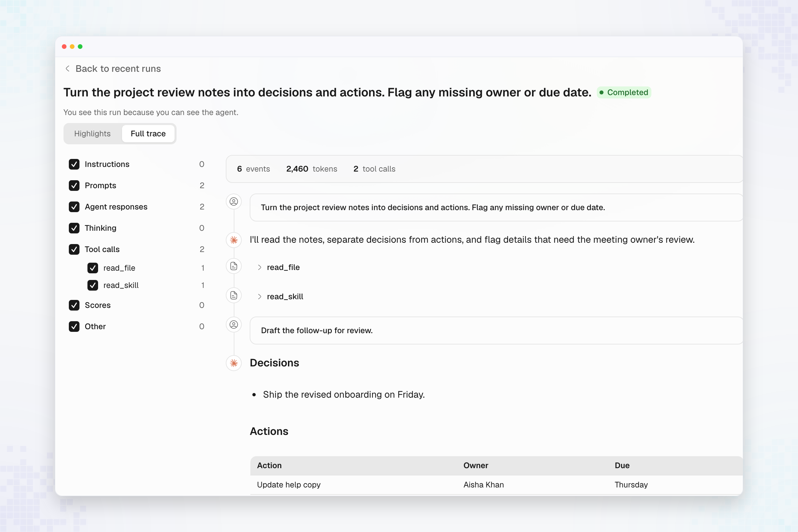798x532 pixels.
Task: Uncheck the Instructions filter checkbox
Action: 74,164
